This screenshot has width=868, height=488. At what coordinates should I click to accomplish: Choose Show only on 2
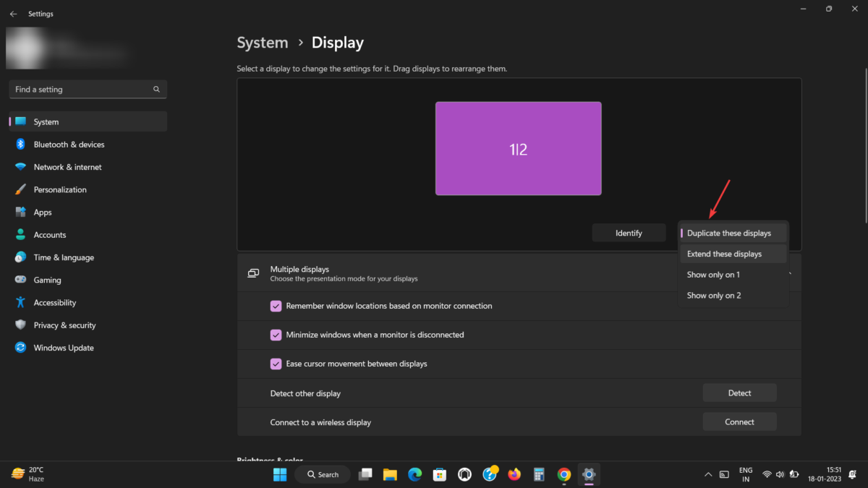714,295
